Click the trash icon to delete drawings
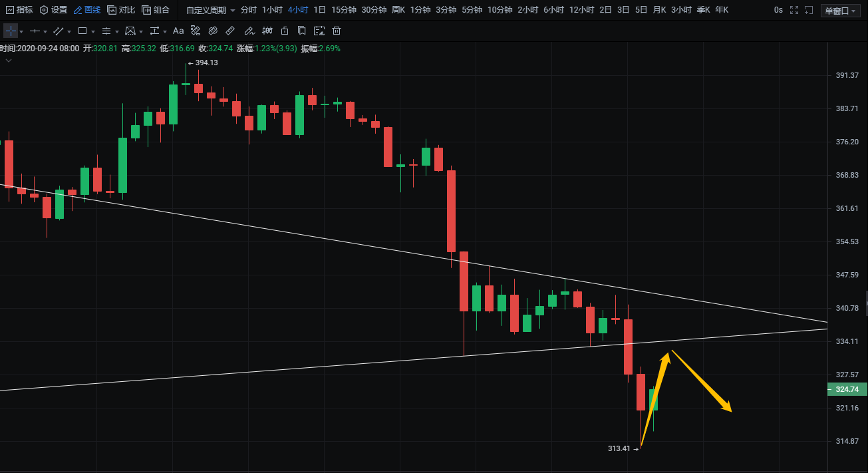Screen dimensions: 868x473 pos(337,31)
